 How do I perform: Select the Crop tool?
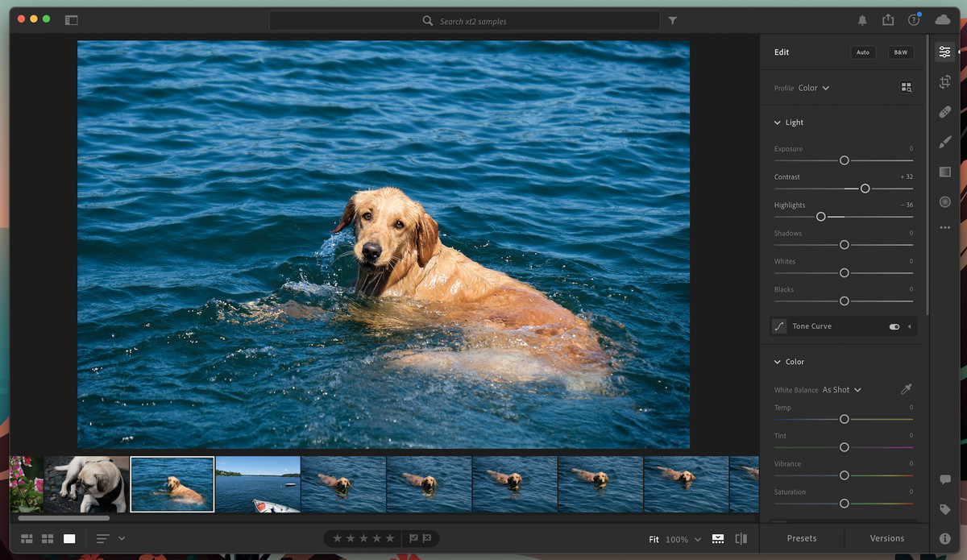coord(944,81)
